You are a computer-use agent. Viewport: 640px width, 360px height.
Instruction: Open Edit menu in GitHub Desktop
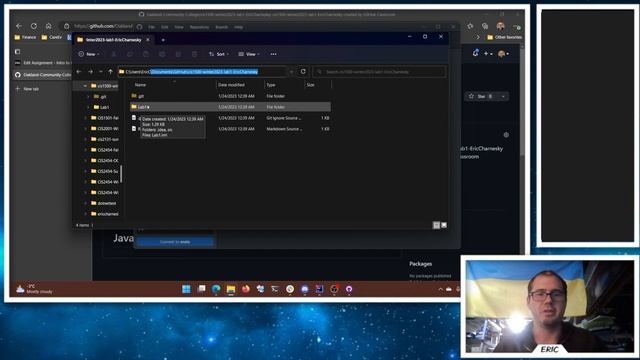pos(164,27)
